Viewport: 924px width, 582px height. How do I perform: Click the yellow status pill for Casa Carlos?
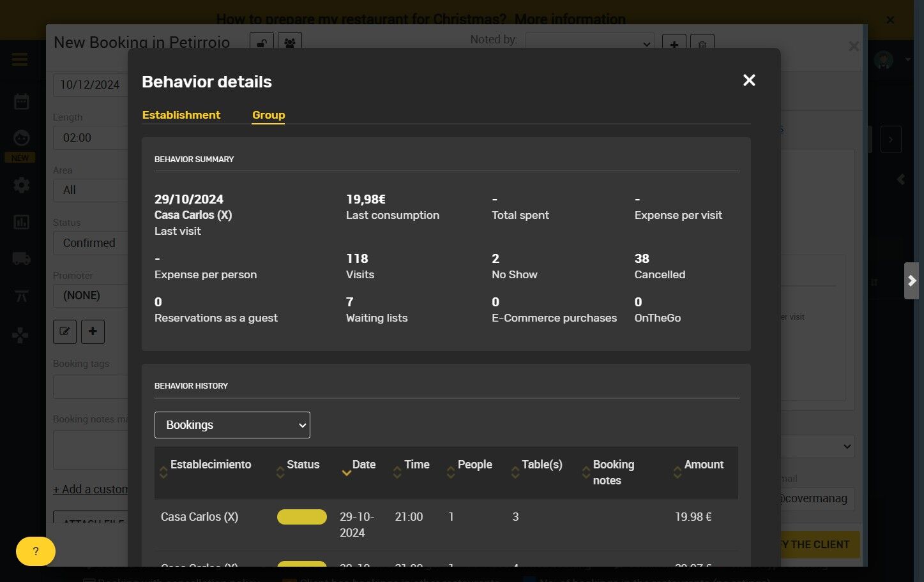point(302,517)
